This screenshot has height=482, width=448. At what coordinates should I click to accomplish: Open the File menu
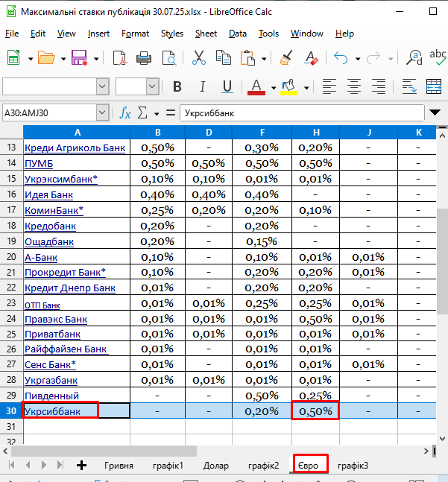12,34
